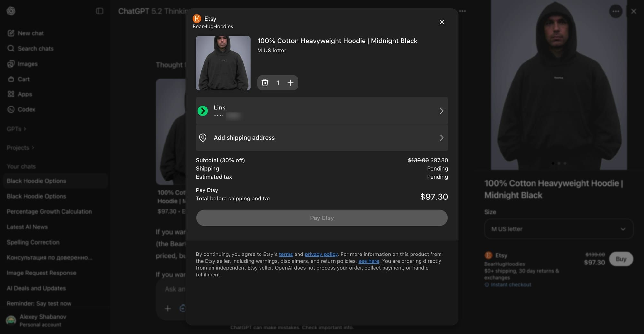Open the Images section
The height and width of the screenshot is (334, 644).
point(27,64)
